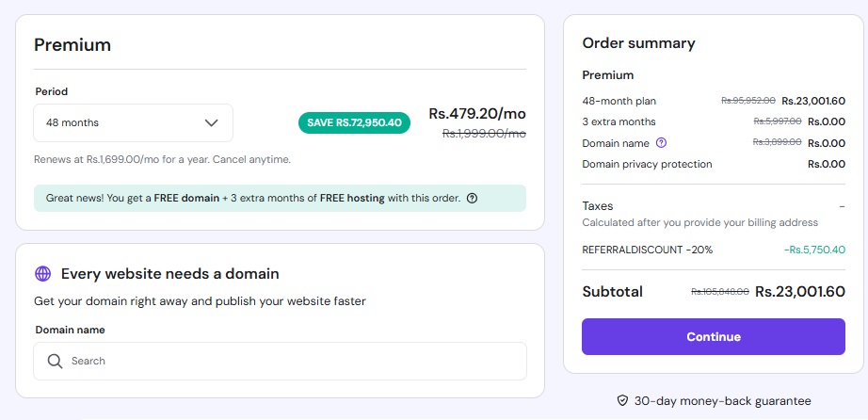
Task: Click the Taxes row in the order summary
Action: [x=598, y=205]
